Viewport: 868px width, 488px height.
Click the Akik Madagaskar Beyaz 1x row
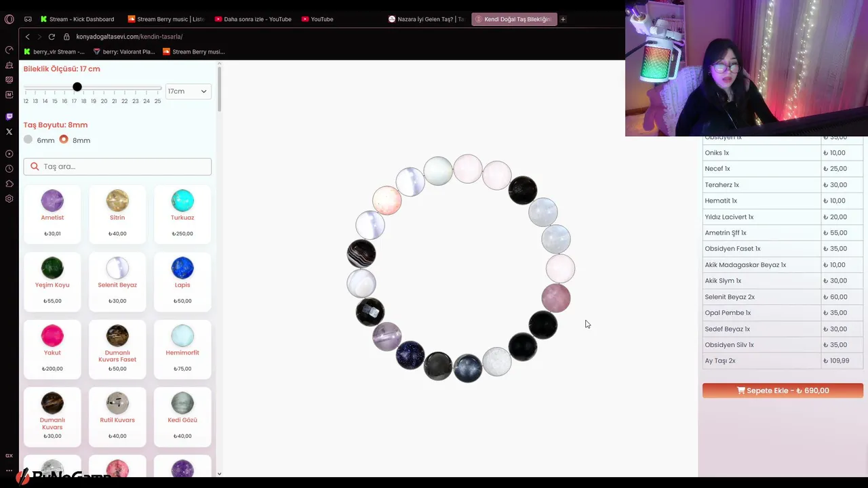point(783,265)
